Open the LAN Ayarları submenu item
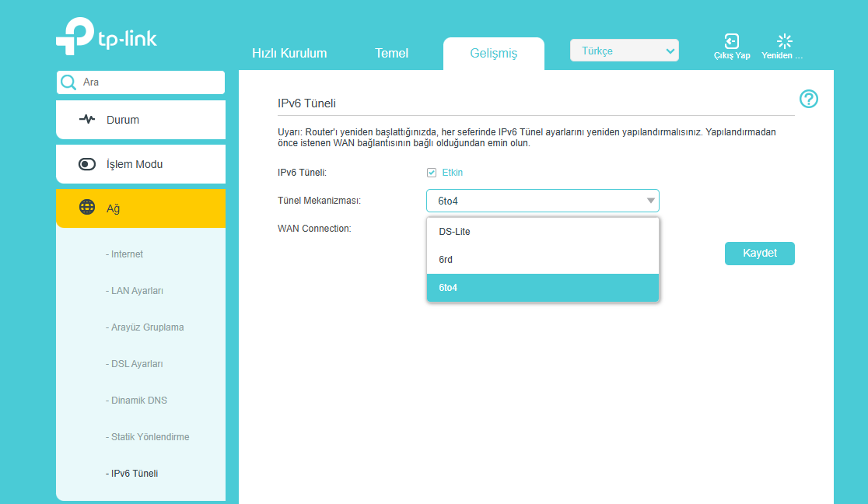 (134, 291)
